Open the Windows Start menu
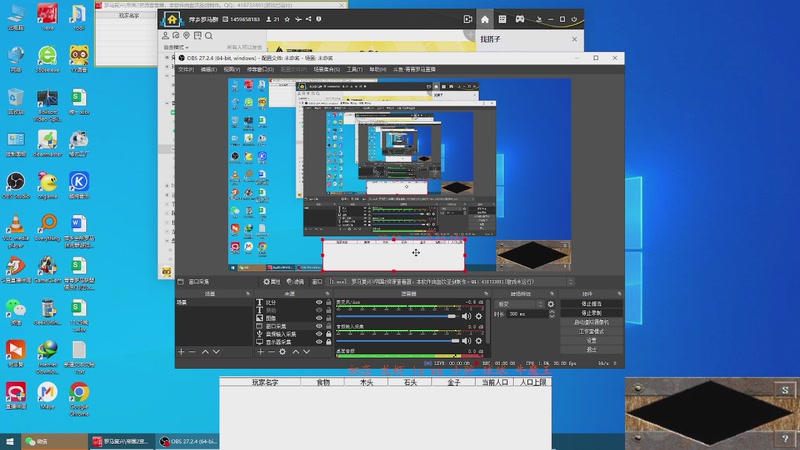The image size is (800, 450). coord(10,442)
